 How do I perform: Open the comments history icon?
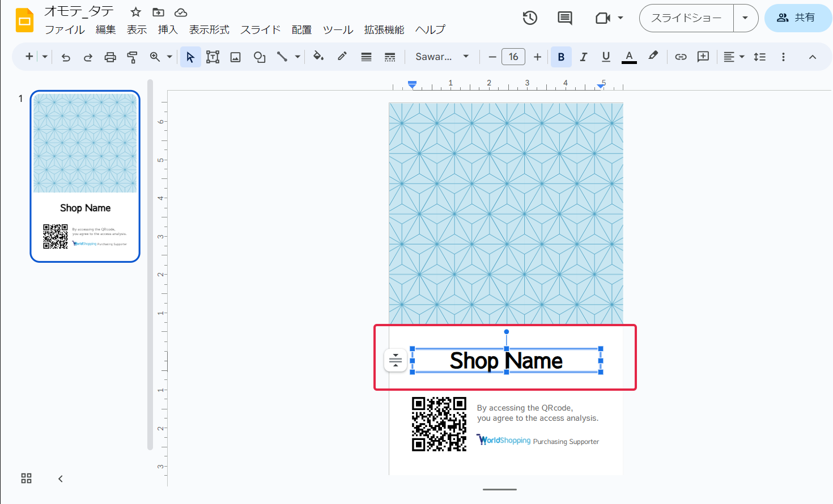coord(564,18)
